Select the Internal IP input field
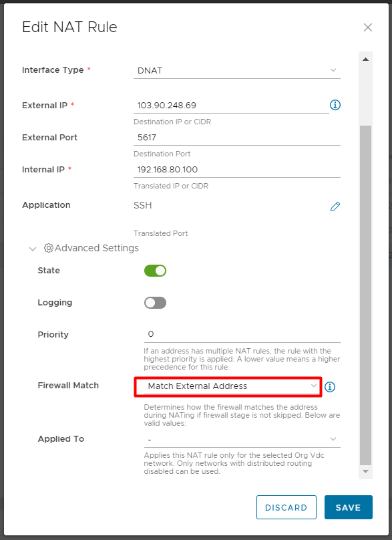The width and height of the screenshot is (392, 540). tap(237, 170)
